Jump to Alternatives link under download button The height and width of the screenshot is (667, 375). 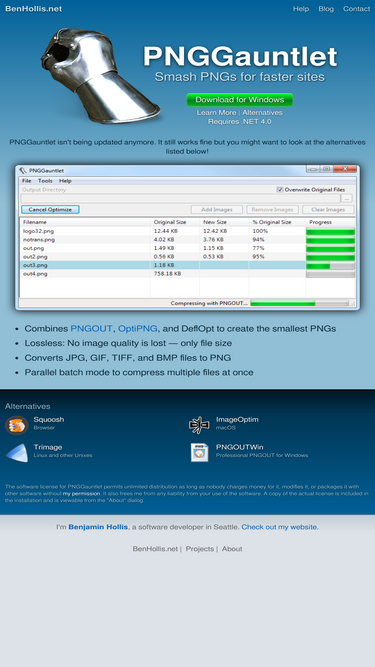(x=262, y=112)
